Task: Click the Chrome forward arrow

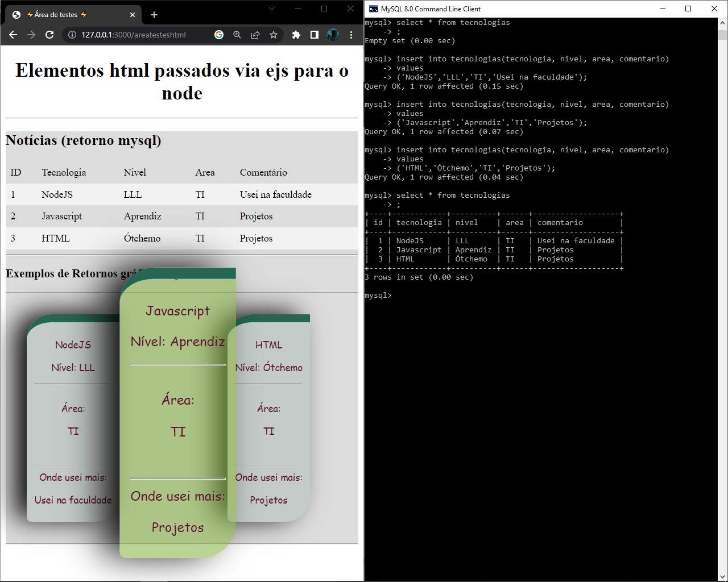Action: pos(31,35)
